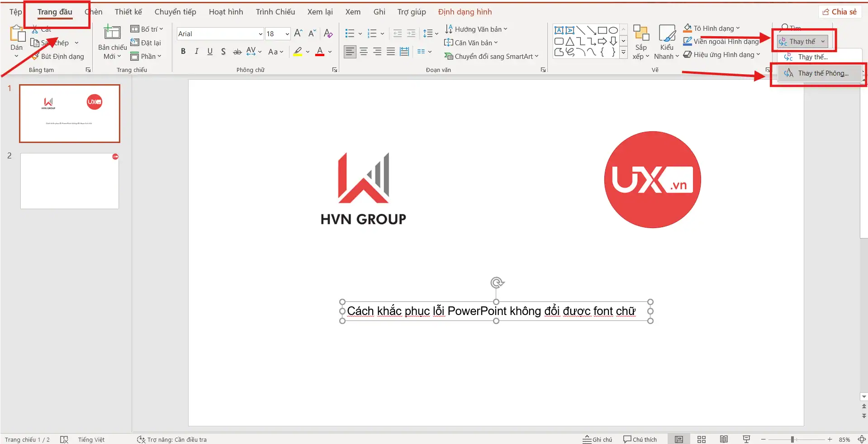Toggle center text alignment

click(x=363, y=51)
